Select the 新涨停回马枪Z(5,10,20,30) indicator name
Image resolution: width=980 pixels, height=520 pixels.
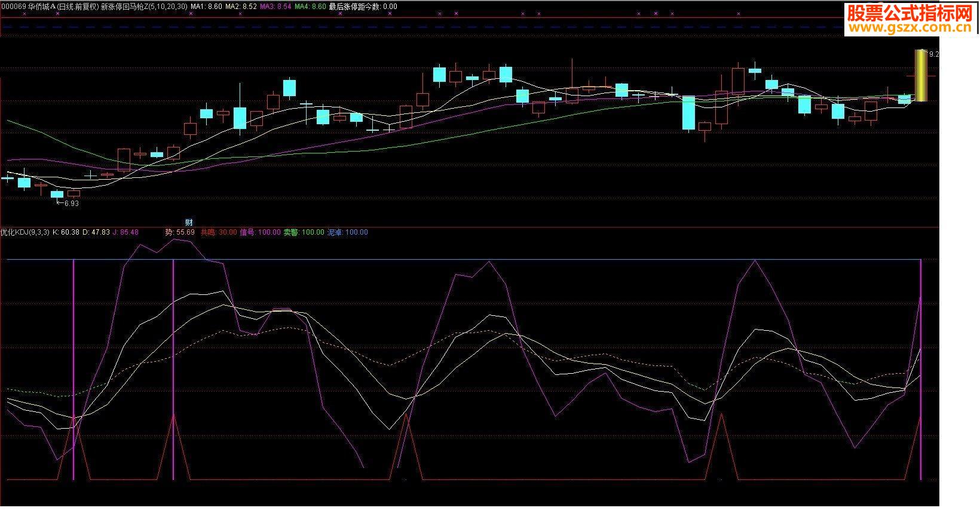click(x=144, y=7)
